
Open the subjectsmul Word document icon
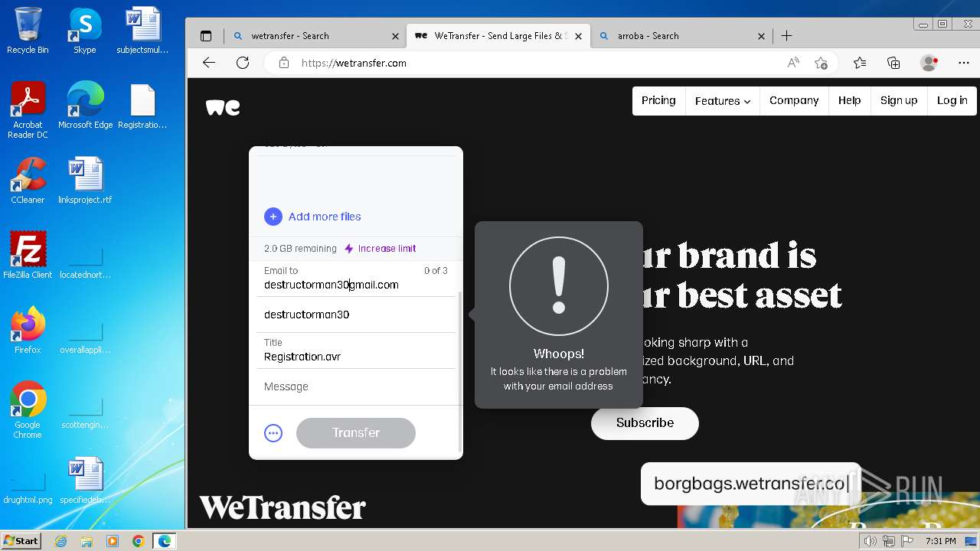tap(142, 31)
